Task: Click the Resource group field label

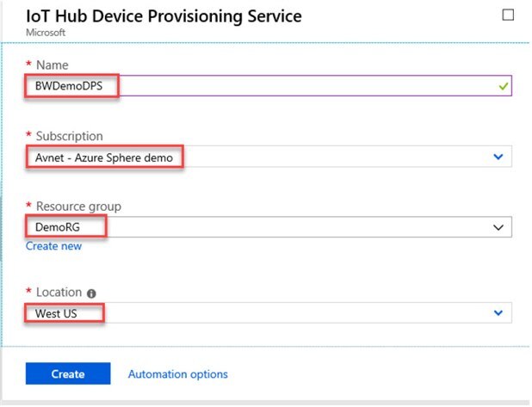Action: pos(77,207)
